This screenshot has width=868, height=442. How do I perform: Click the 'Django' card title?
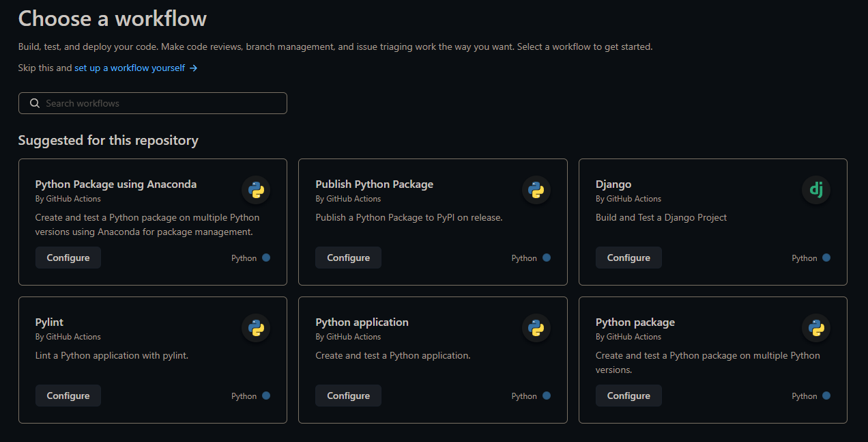pos(613,184)
